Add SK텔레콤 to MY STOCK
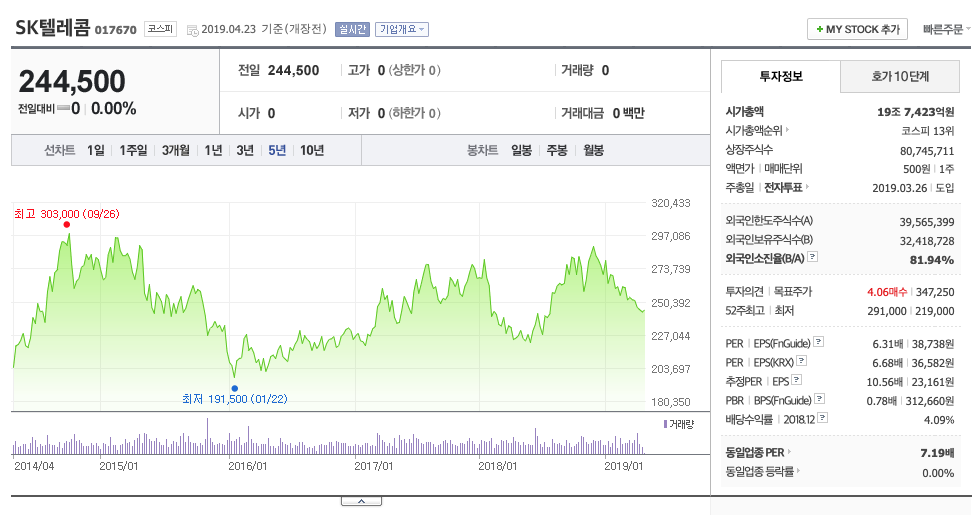 (x=857, y=29)
